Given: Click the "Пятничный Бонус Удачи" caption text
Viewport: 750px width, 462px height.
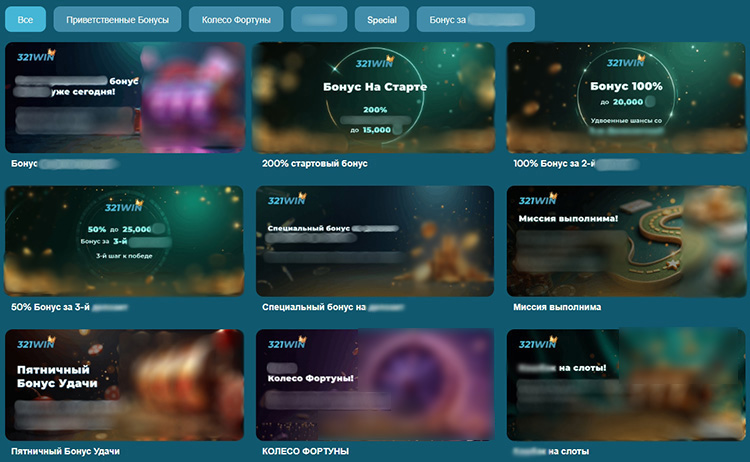Looking at the screenshot, I should point(65,451).
